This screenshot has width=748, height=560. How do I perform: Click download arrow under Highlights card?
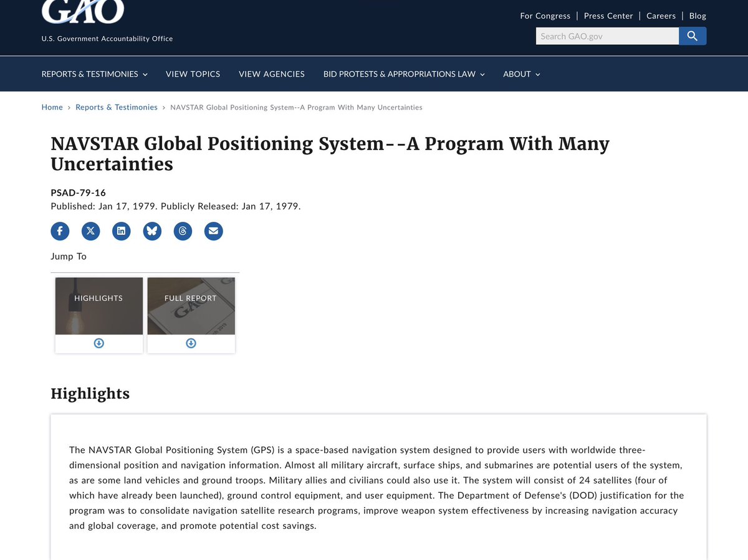(x=99, y=343)
